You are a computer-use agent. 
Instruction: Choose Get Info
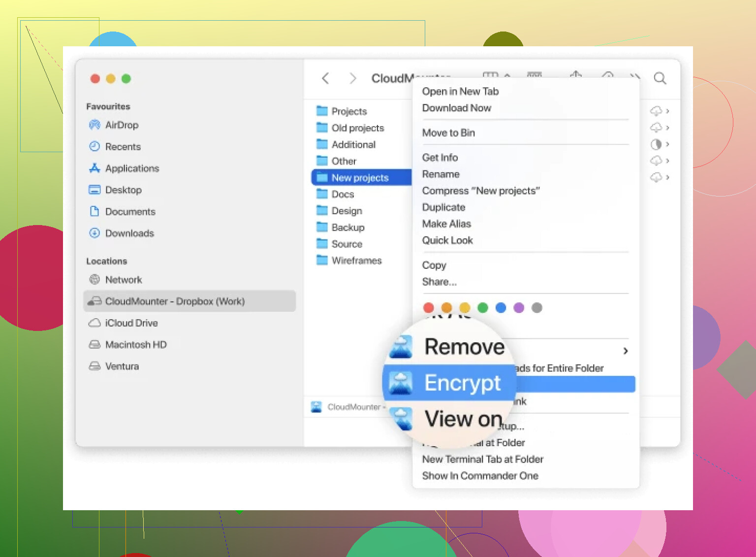click(x=440, y=158)
